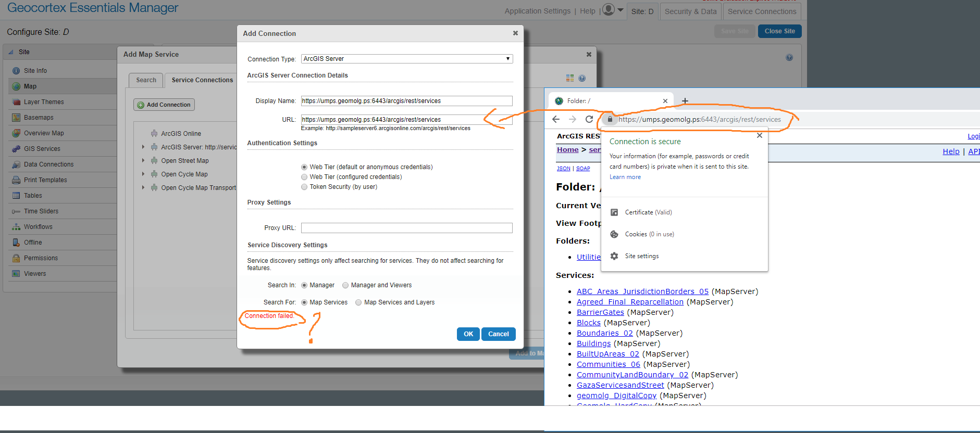This screenshot has height=433, width=980.
Task: Open the Connection Type dropdown
Action: pyautogui.click(x=407, y=59)
